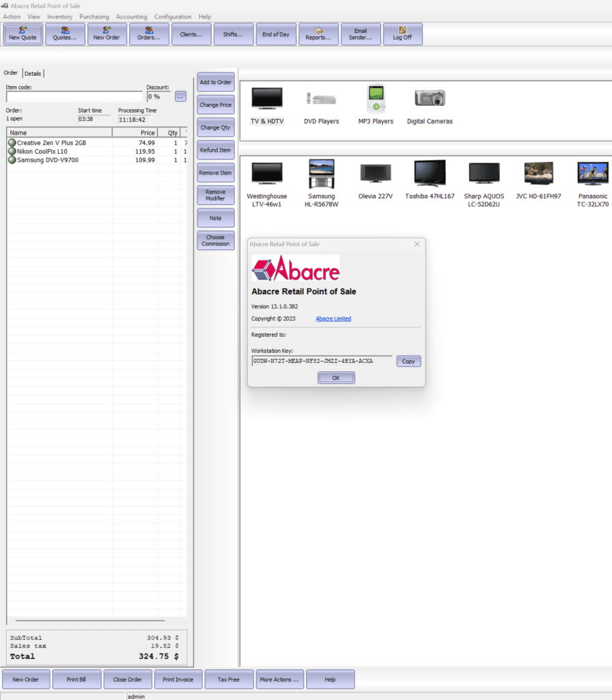Open the Quotes list from toolbar
This screenshot has height=700, width=612.
(x=65, y=33)
